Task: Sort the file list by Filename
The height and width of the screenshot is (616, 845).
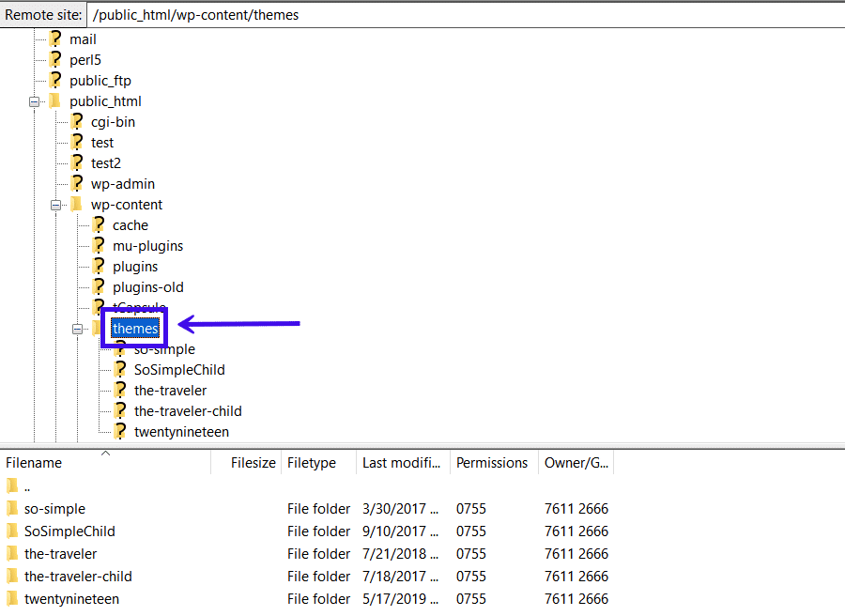Action: (34, 462)
